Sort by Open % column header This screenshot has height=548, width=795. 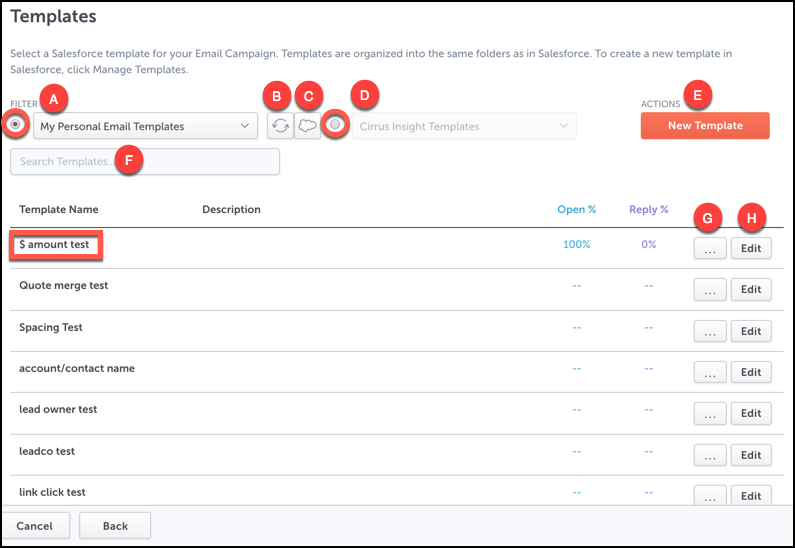[576, 209]
